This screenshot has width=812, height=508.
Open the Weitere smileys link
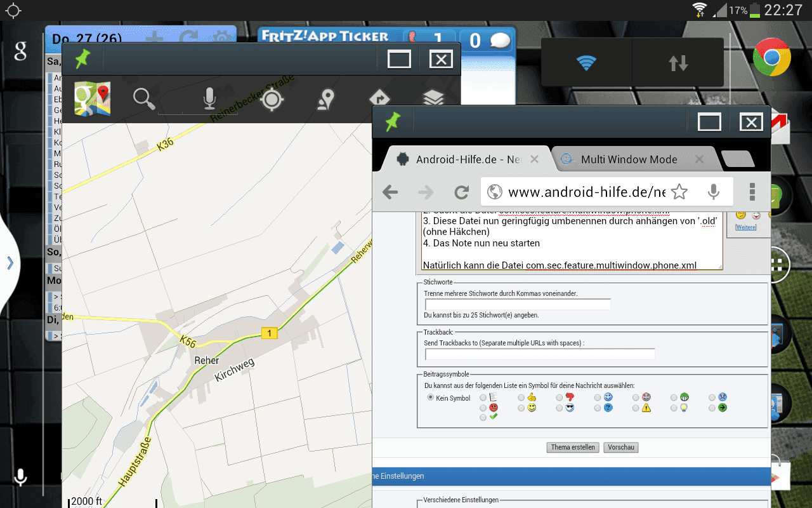tap(745, 227)
